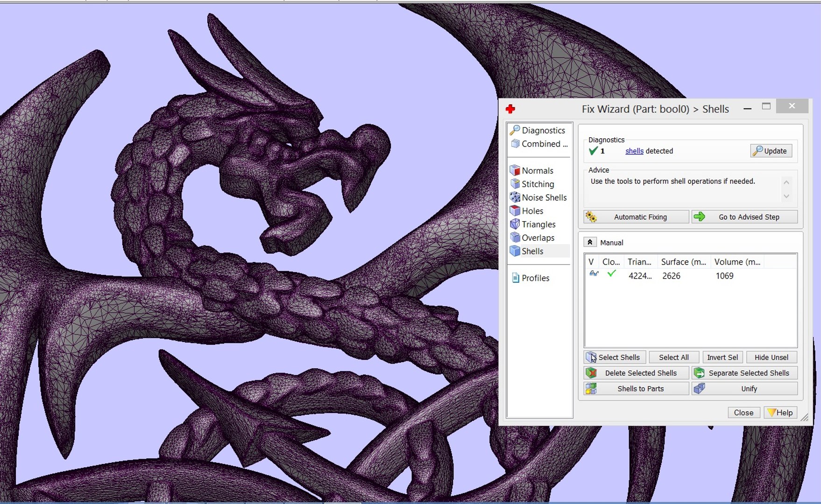Open the Diagnostics page in sidebar

538,130
